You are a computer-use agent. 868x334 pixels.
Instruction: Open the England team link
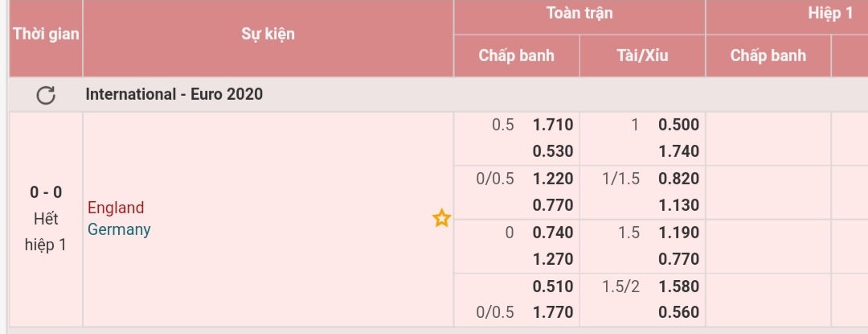point(116,208)
